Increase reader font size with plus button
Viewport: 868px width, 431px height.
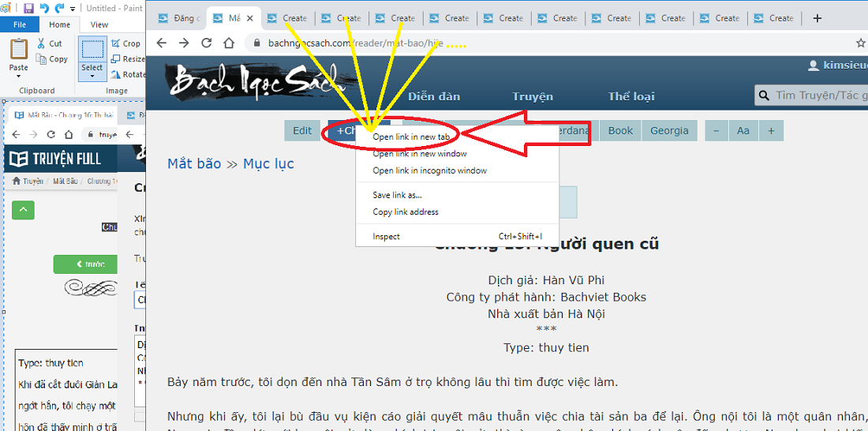click(x=771, y=131)
